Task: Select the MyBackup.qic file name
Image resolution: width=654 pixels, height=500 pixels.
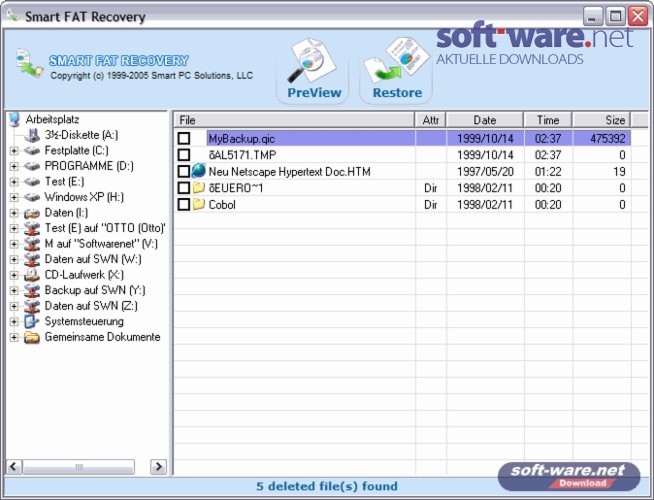Action: click(x=241, y=138)
